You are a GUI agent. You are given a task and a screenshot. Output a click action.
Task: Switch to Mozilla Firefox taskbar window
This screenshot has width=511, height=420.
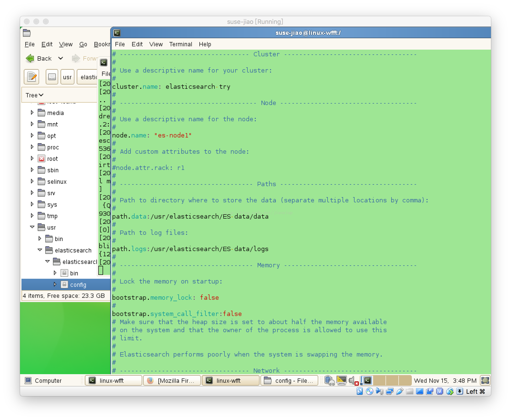pyautogui.click(x=172, y=381)
